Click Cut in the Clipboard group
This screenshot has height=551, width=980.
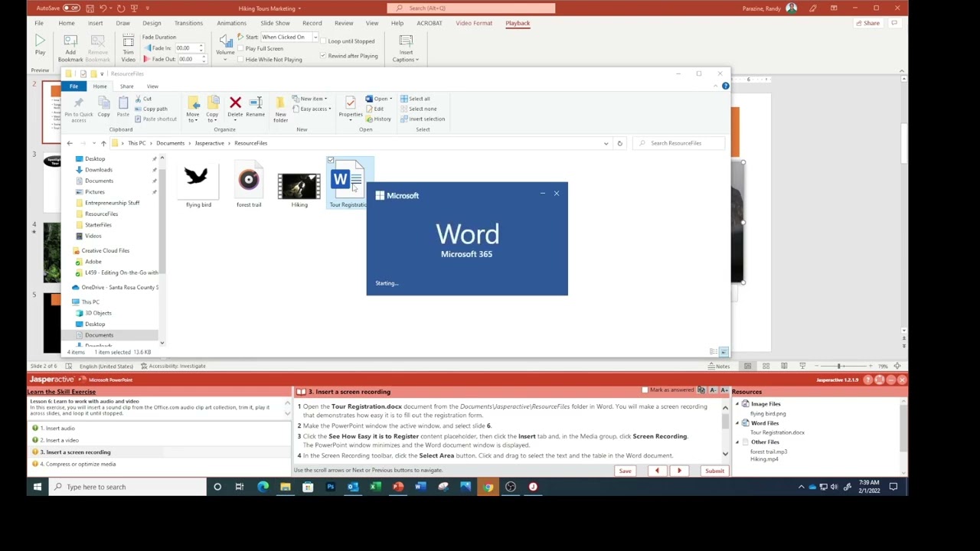click(x=143, y=99)
